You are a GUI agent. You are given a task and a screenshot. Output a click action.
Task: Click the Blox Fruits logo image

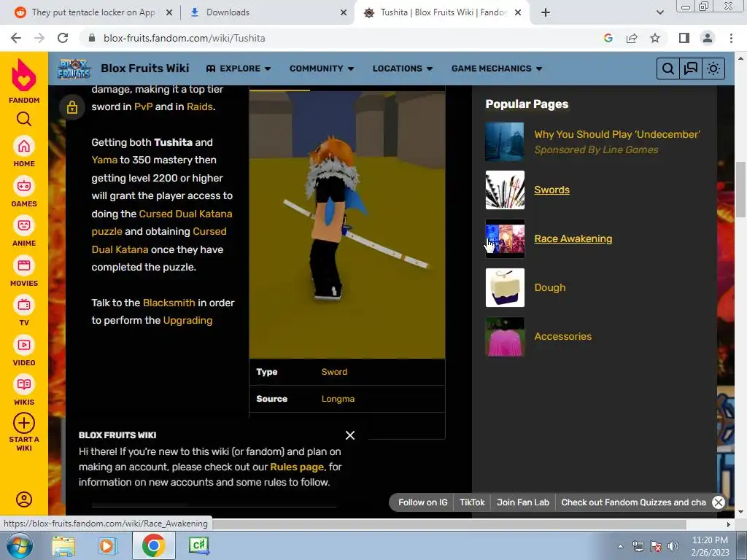coord(74,69)
